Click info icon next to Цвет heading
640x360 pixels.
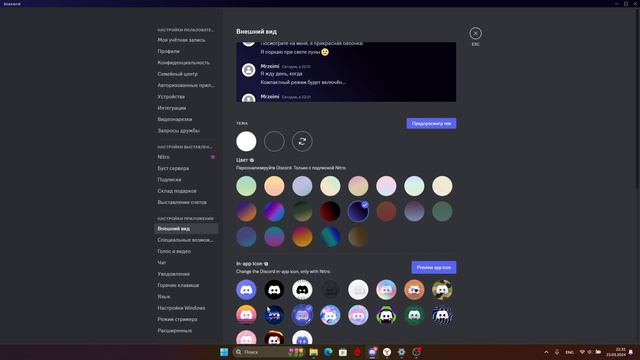(x=252, y=160)
